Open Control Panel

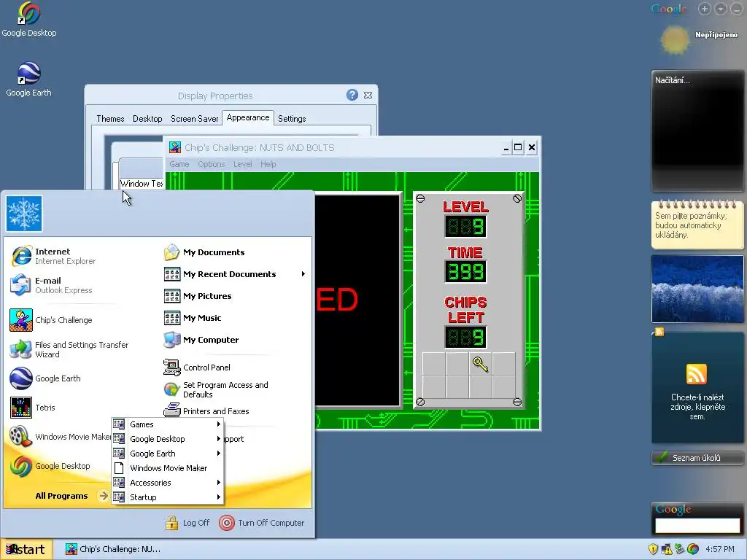point(197,367)
